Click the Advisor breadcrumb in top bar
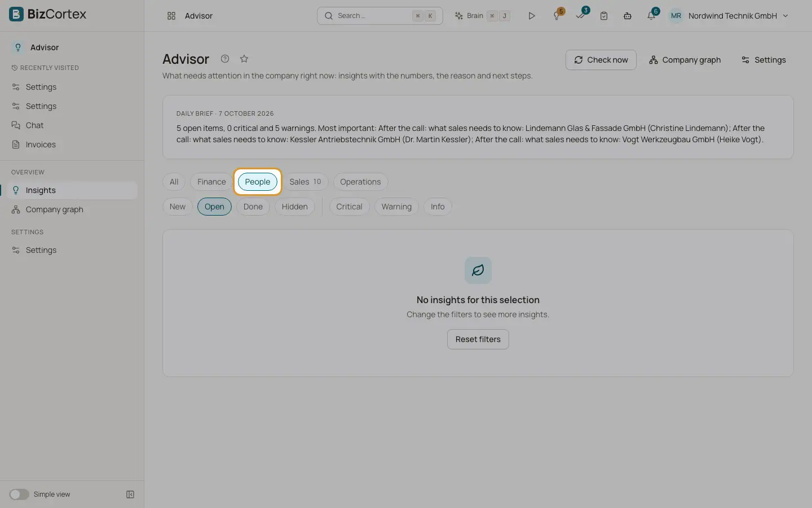 pos(198,16)
